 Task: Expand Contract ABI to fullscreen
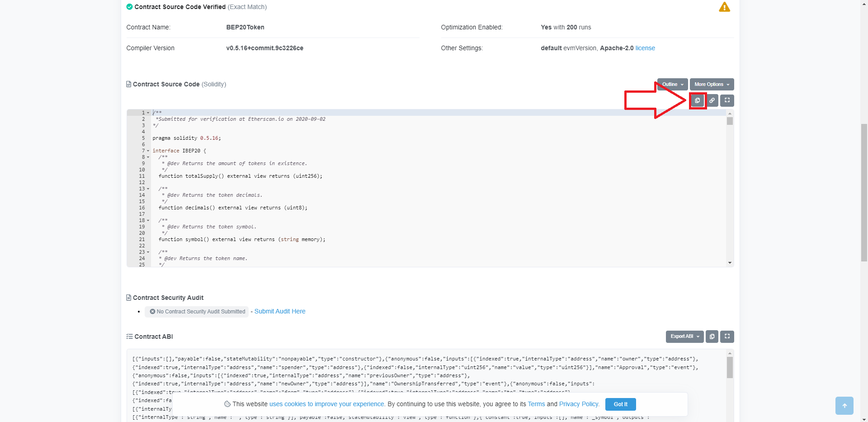(x=727, y=337)
